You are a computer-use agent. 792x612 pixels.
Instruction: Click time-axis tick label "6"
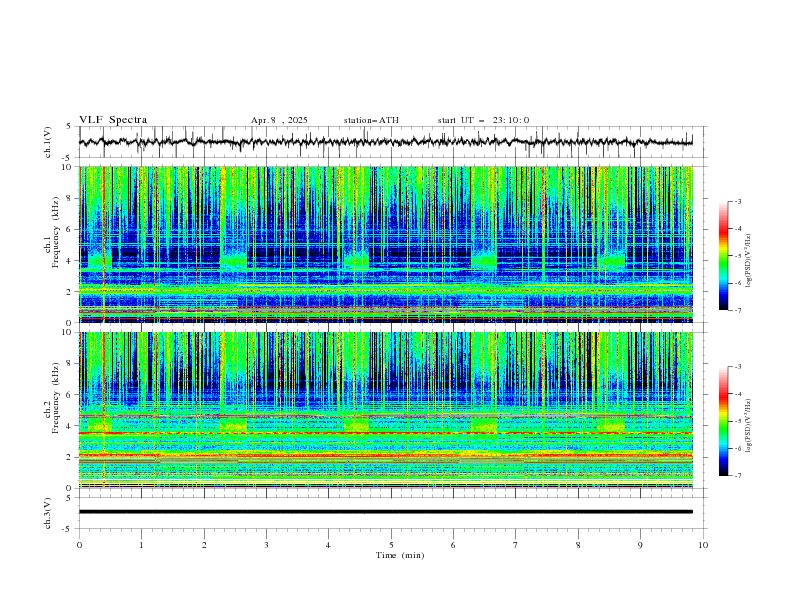click(453, 545)
